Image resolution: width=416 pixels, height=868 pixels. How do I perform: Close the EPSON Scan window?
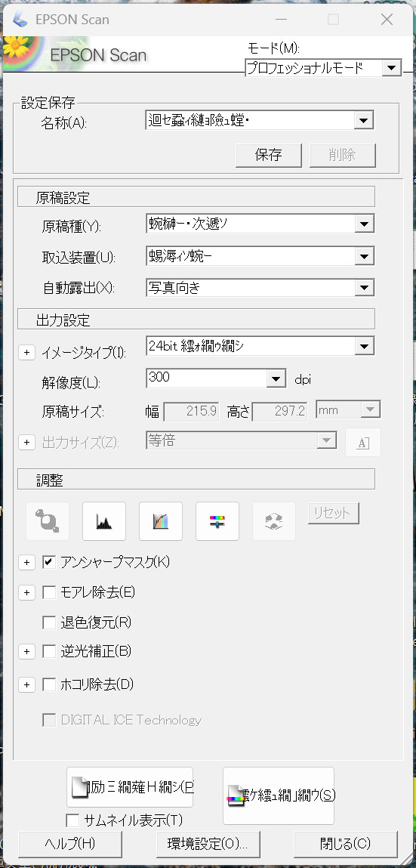(387, 20)
